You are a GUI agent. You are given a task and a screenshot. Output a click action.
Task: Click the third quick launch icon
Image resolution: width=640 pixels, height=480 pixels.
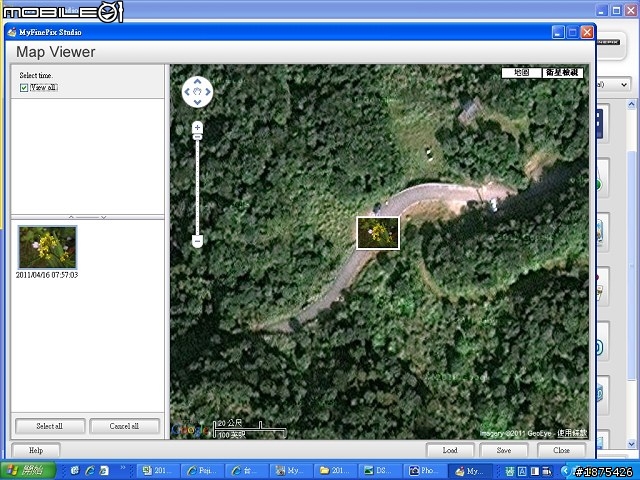pos(105,471)
